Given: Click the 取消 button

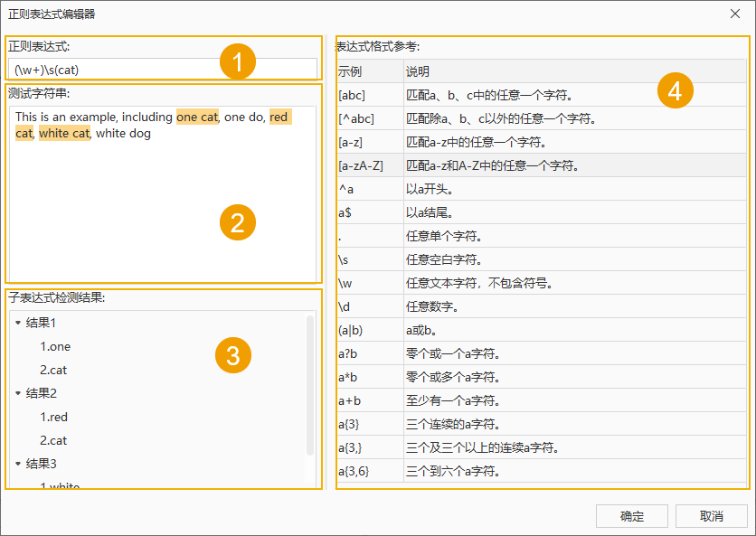Looking at the screenshot, I should click(711, 516).
